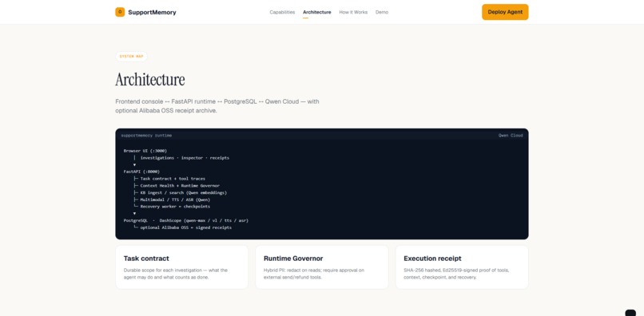Click the 'Task contract + tool traces' line
Viewport: 644px width, 316px height.
click(173, 179)
